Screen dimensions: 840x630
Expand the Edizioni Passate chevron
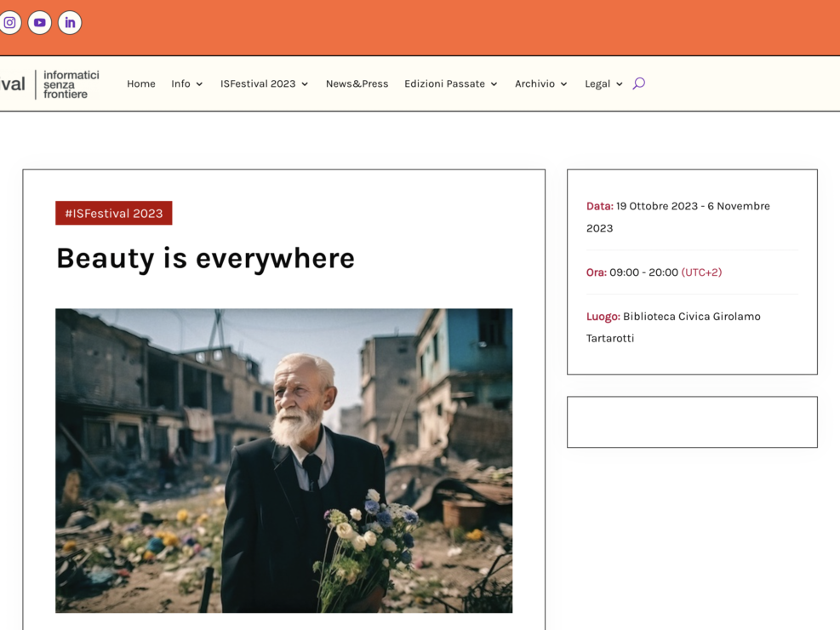click(x=494, y=84)
